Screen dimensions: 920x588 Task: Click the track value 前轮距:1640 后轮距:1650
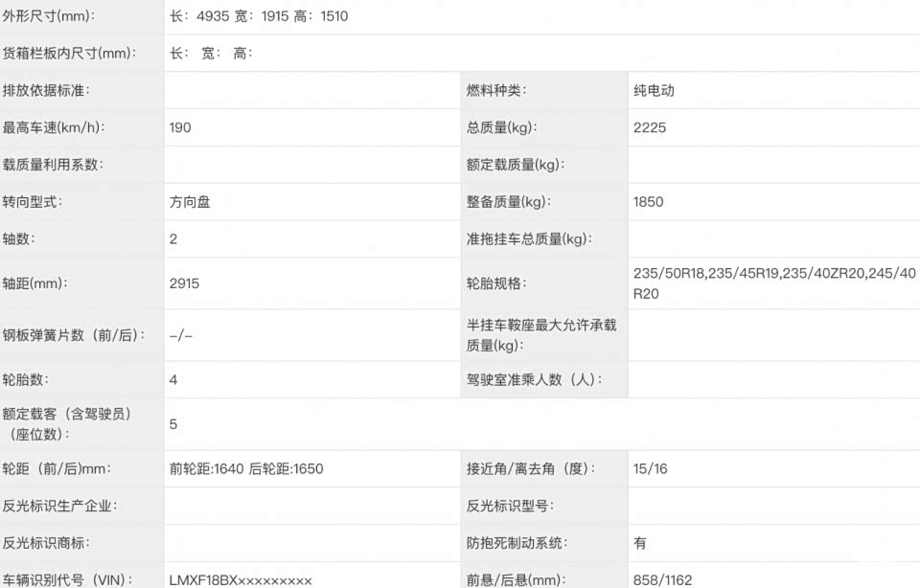pos(246,469)
